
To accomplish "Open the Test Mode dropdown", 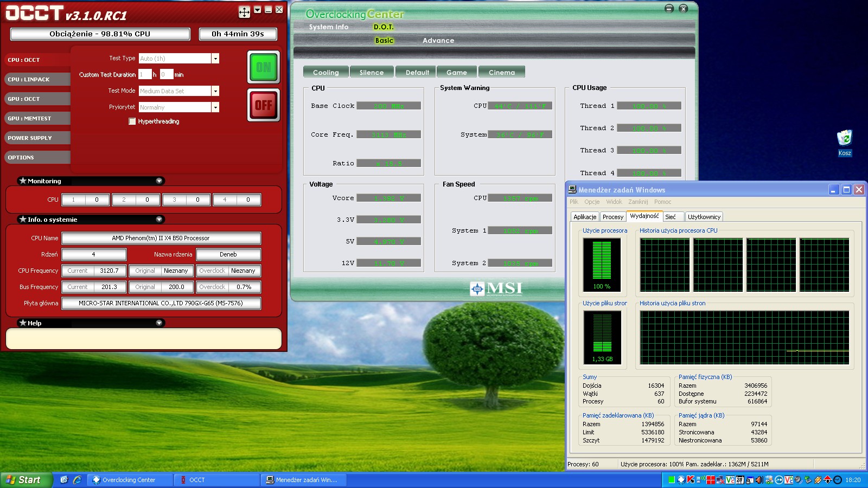I will pyautogui.click(x=215, y=91).
